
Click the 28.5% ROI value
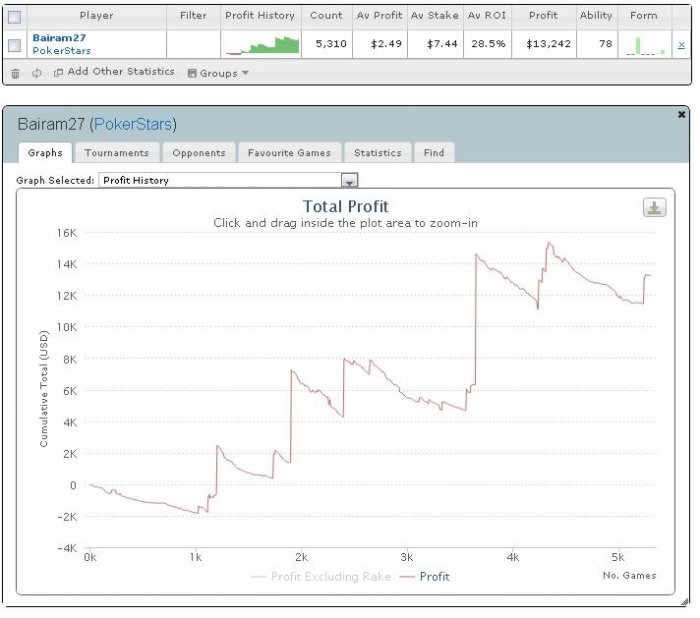pos(488,44)
